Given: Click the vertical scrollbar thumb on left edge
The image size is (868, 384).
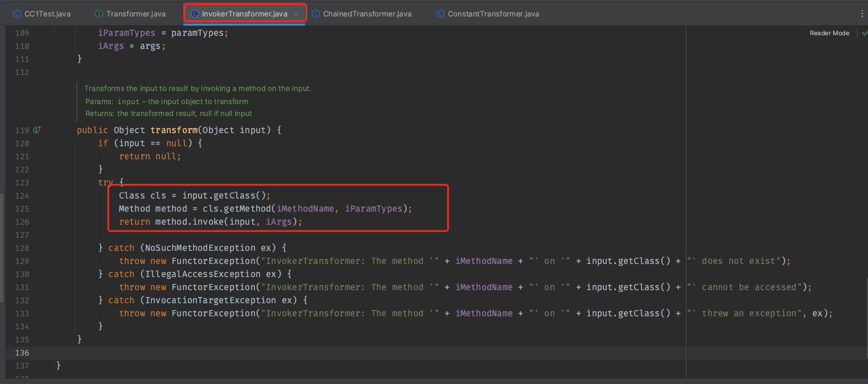Looking at the screenshot, I should pyautogui.click(x=2, y=247).
